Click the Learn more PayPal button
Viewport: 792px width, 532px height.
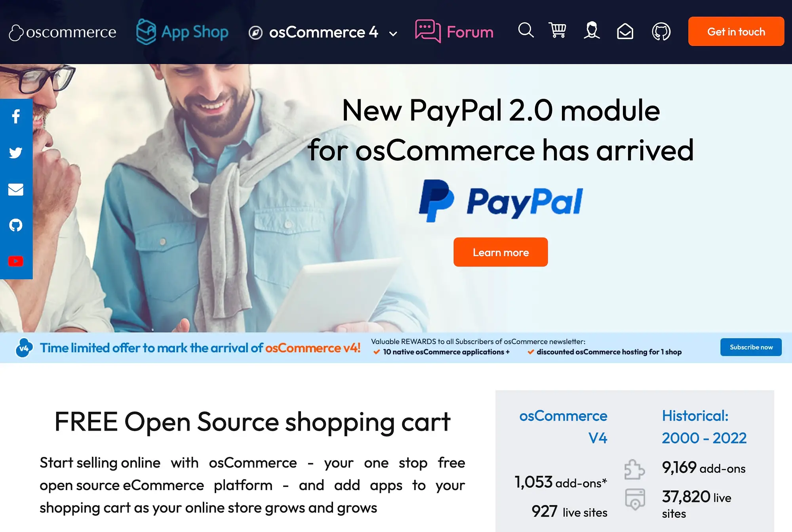[x=501, y=252]
